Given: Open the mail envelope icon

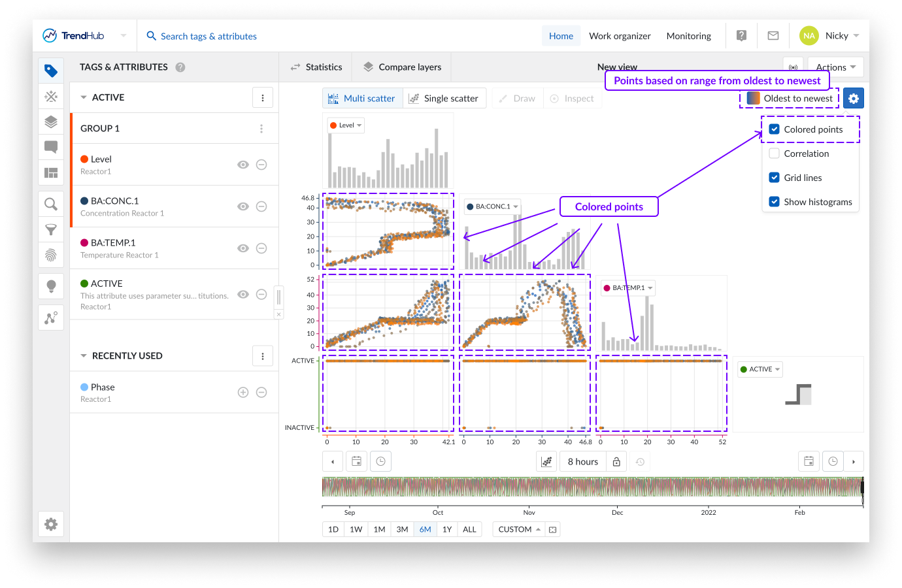Looking at the screenshot, I should (x=773, y=36).
